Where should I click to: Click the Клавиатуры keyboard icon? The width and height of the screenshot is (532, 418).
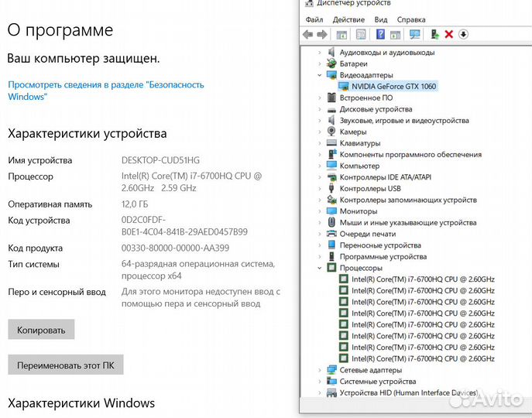click(x=331, y=143)
